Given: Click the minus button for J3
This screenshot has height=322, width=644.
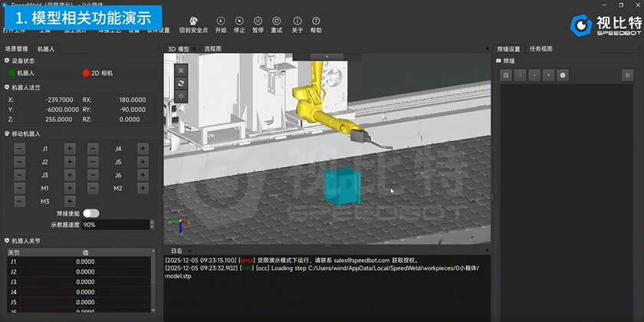Looking at the screenshot, I should pos(19,175).
